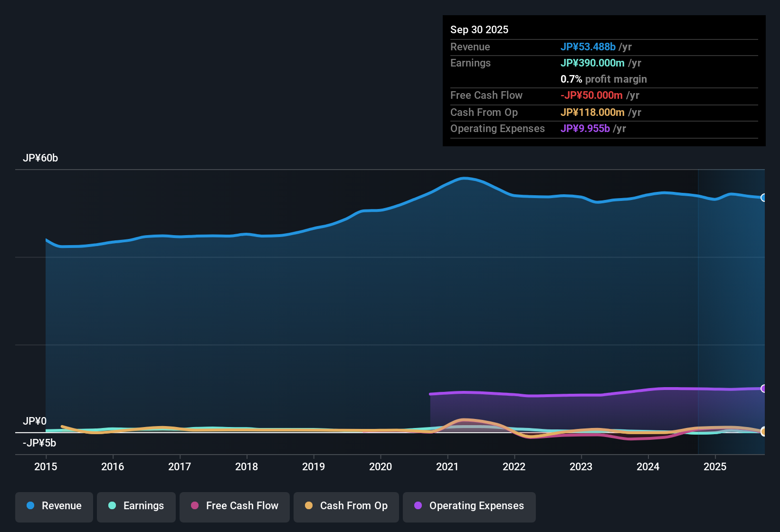The height and width of the screenshot is (532, 780).
Task: Select the 2025 axis label
Action: (x=715, y=467)
